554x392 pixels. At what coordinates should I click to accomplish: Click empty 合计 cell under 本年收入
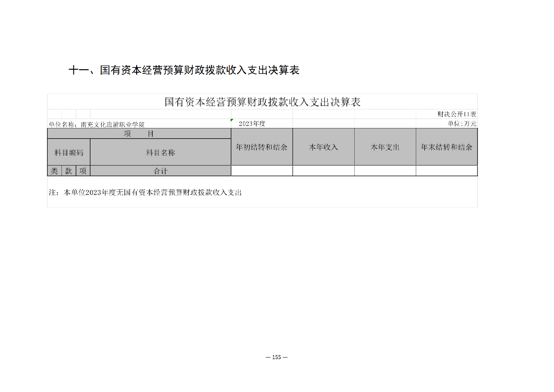[x=323, y=171]
